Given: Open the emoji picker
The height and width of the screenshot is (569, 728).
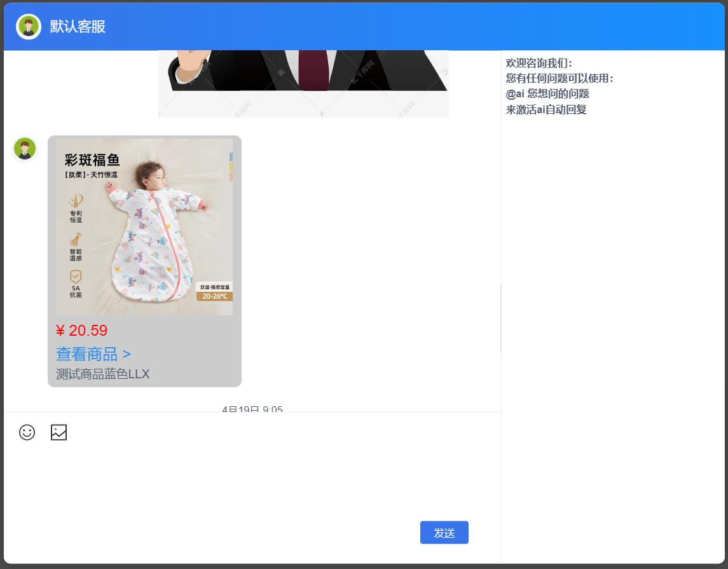Looking at the screenshot, I should point(27,432).
